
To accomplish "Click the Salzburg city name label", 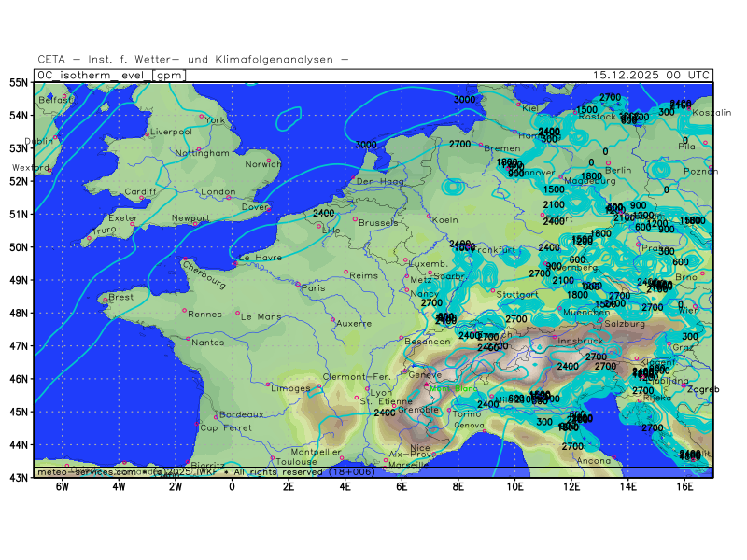I will (x=626, y=324).
